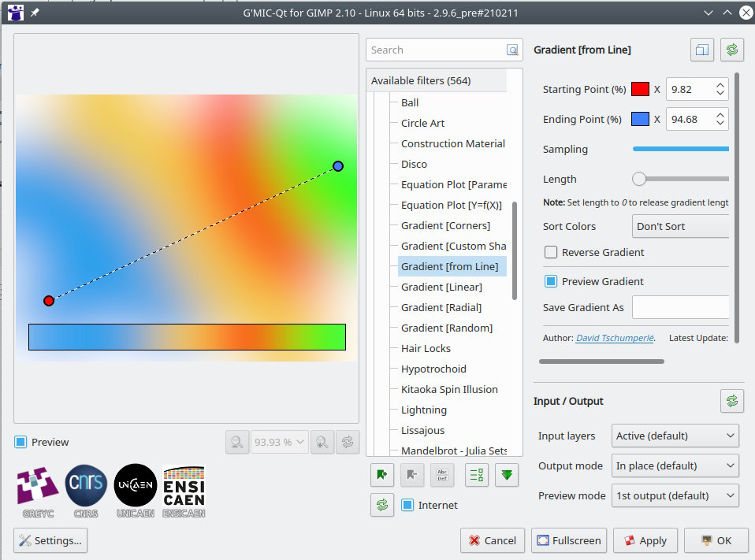This screenshot has width=755, height=560.
Task: Click the preview zoom reset icon
Action: click(x=348, y=442)
